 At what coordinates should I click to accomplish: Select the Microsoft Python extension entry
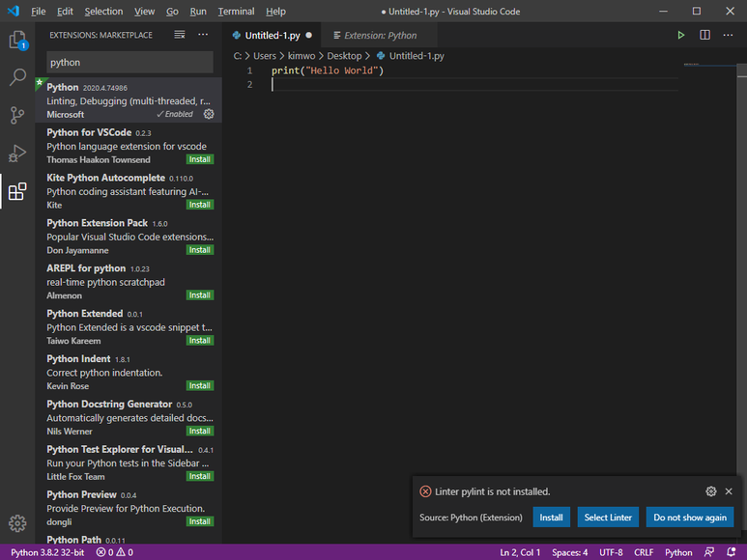point(129,99)
